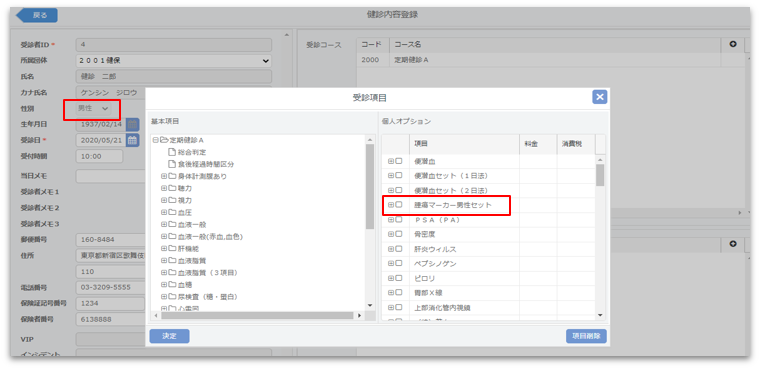Click the 骨密度 item text

click(424, 234)
